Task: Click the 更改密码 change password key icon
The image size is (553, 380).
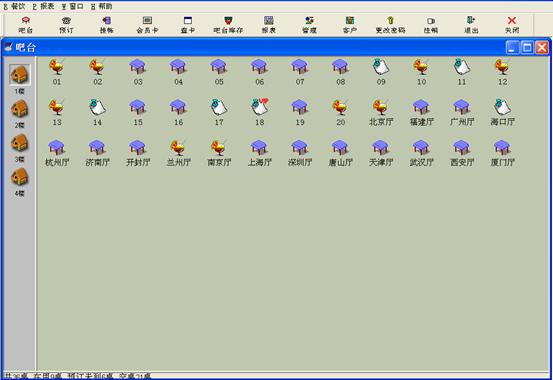Action: tap(390, 25)
